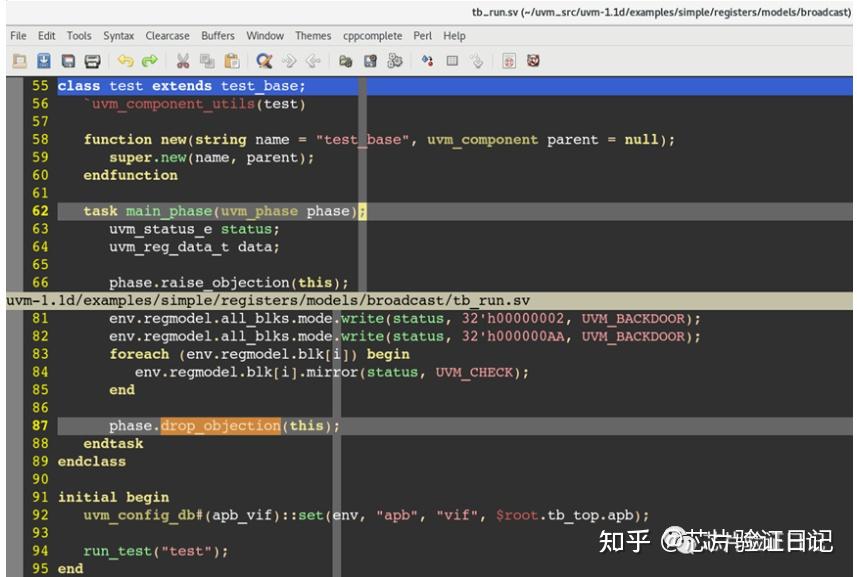Click the clipboard Paste icon
857x577 pixels.
232,61
